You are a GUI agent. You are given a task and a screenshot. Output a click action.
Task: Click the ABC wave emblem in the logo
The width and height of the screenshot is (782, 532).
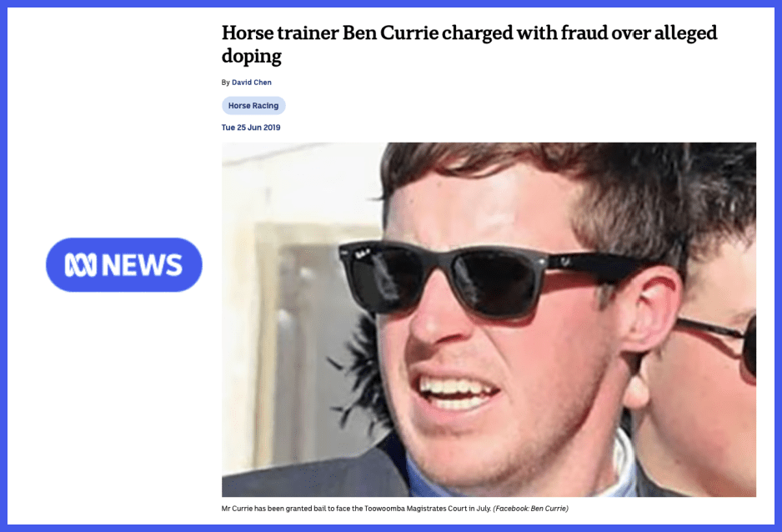click(80, 265)
